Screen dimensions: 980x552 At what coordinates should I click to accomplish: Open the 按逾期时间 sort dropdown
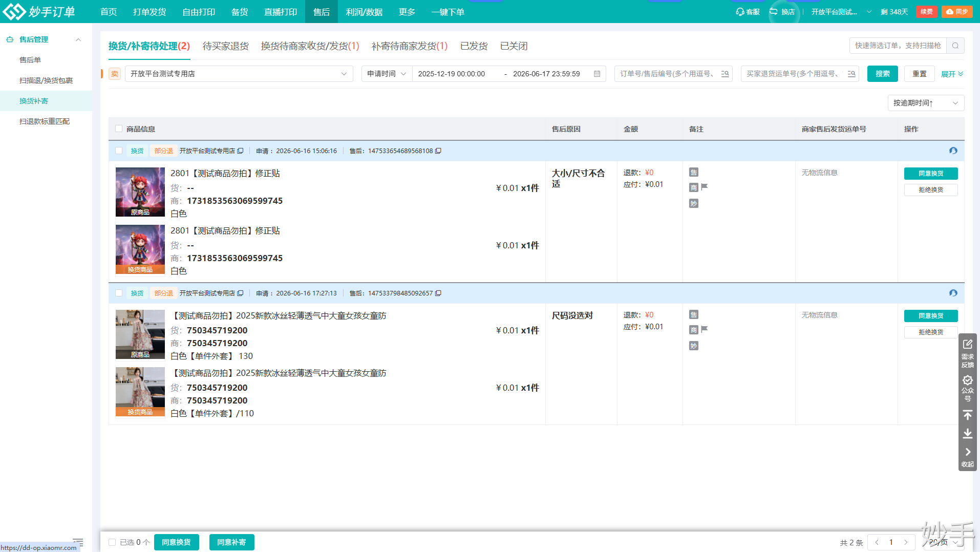click(x=926, y=103)
